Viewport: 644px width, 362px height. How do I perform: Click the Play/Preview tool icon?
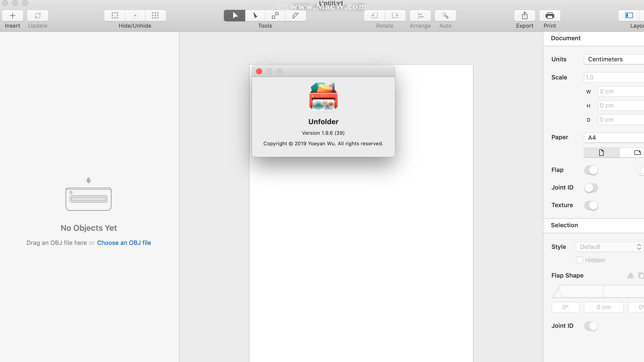(x=234, y=16)
